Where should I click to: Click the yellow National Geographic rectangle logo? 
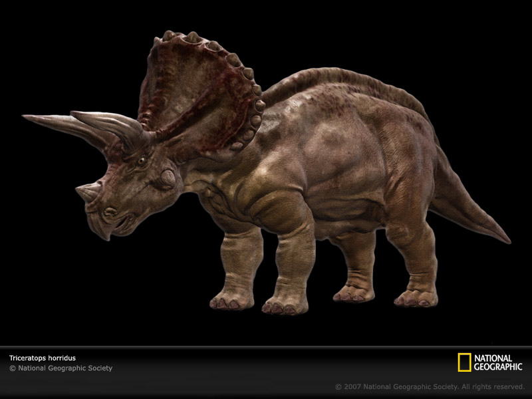tap(464, 362)
